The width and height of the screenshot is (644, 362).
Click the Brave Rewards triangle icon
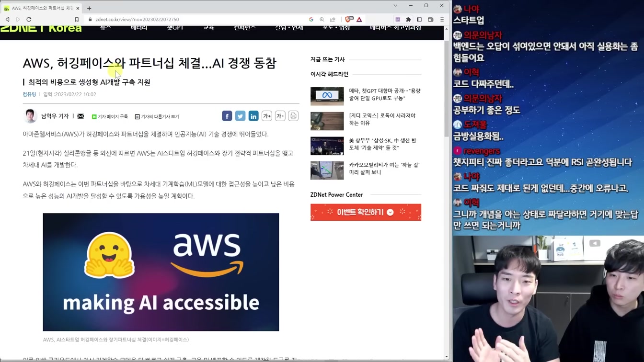coord(359,20)
